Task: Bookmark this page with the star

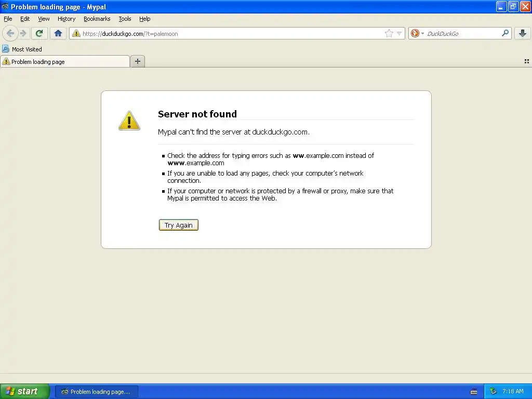Action: click(389, 33)
